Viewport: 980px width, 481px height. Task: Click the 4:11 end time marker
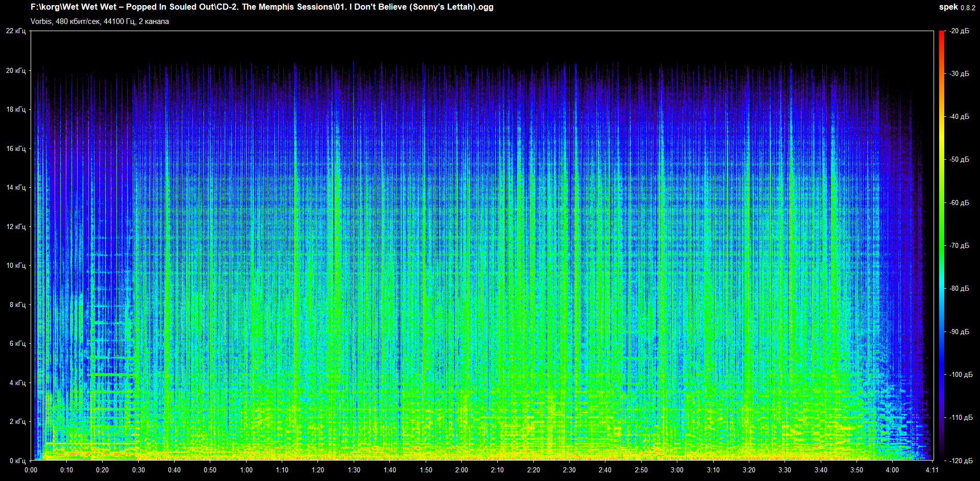[x=932, y=470]
